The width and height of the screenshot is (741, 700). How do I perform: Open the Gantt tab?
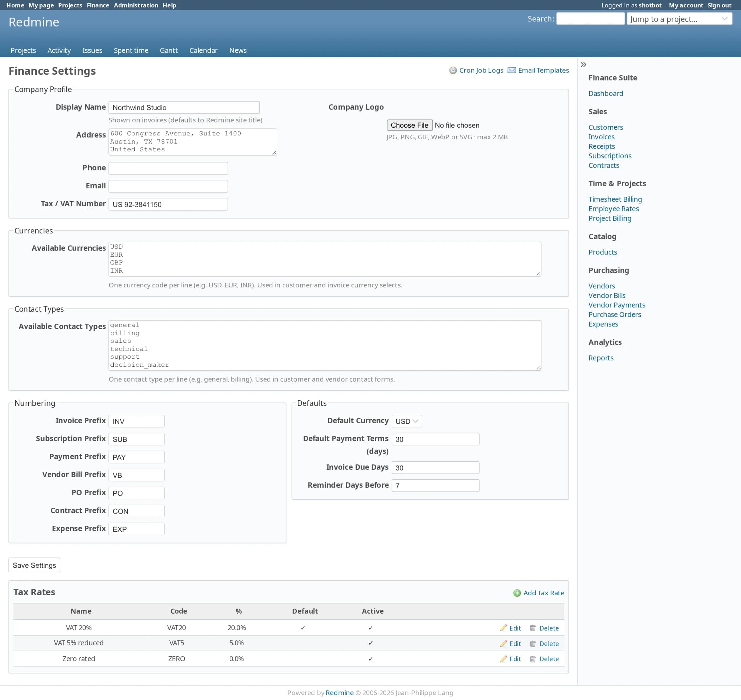tap(169, 50)
